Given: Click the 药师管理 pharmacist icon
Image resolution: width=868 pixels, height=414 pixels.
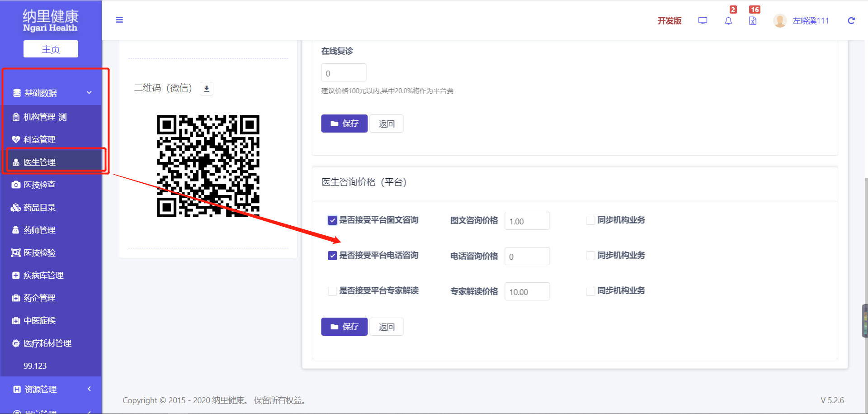Looking at the screenshot, I should [x=16, y=230].
